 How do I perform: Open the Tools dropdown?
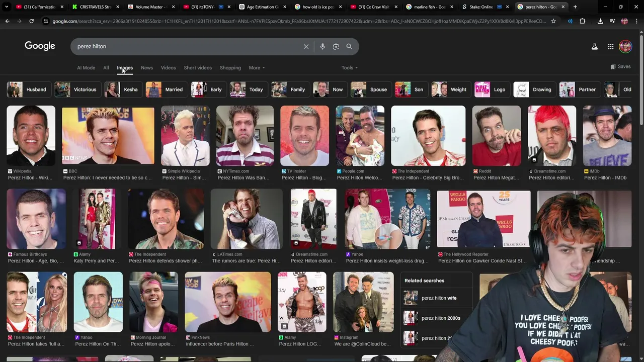coord(350,68)
